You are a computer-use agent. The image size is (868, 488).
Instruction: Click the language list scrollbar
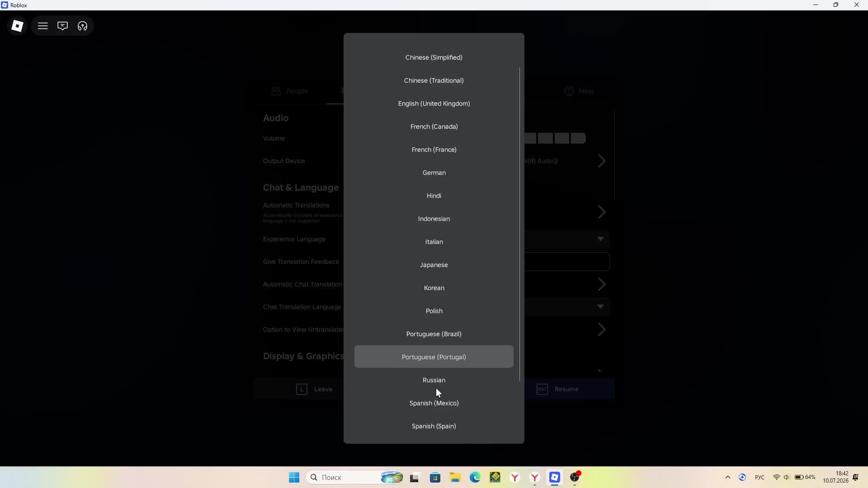coord(519,225)
